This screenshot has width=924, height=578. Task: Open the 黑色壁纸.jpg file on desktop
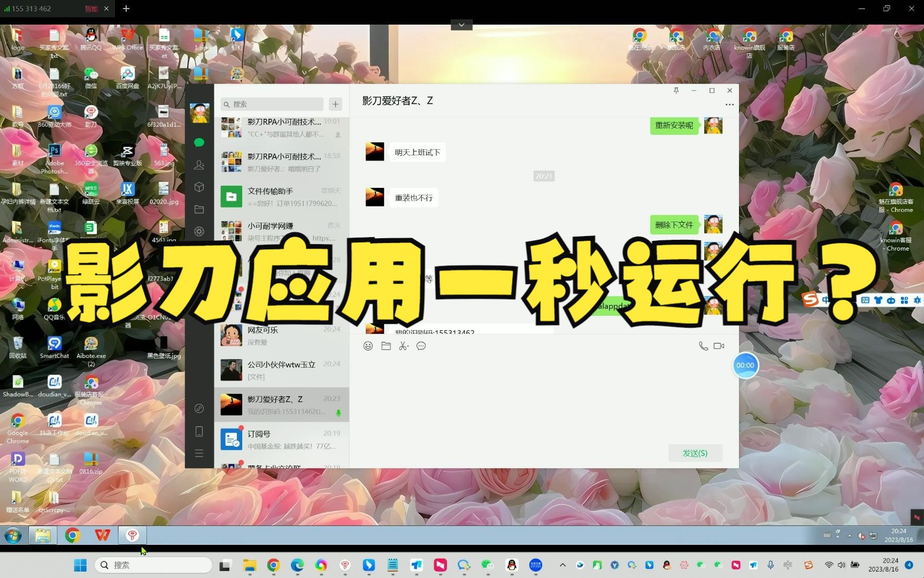coord(164,347)
